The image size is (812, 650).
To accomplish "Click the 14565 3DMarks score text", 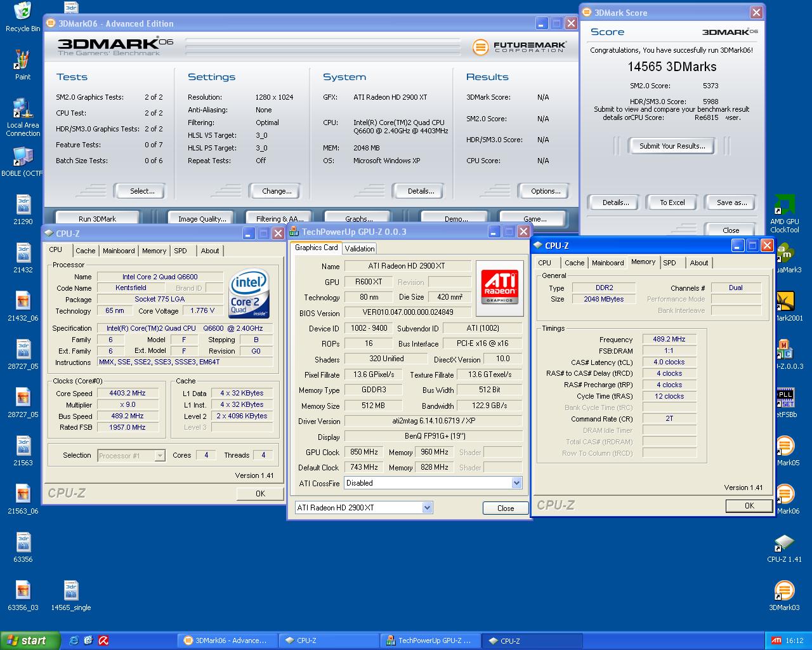I will 672,67.
